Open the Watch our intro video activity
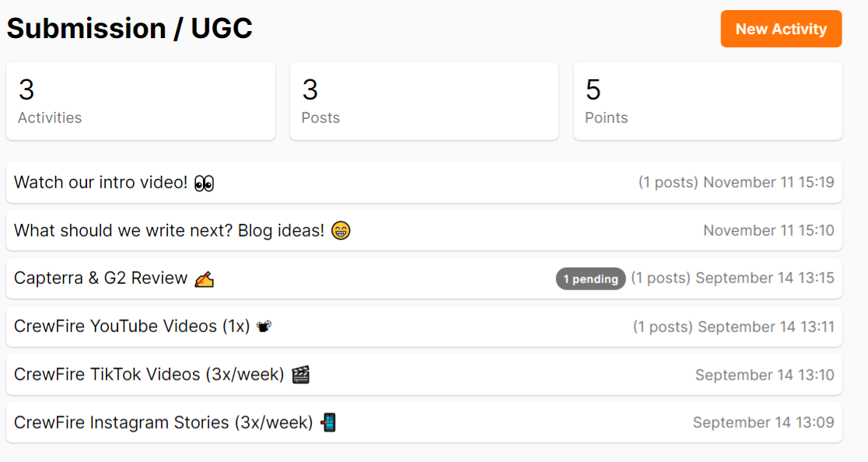 coord(424,183)
